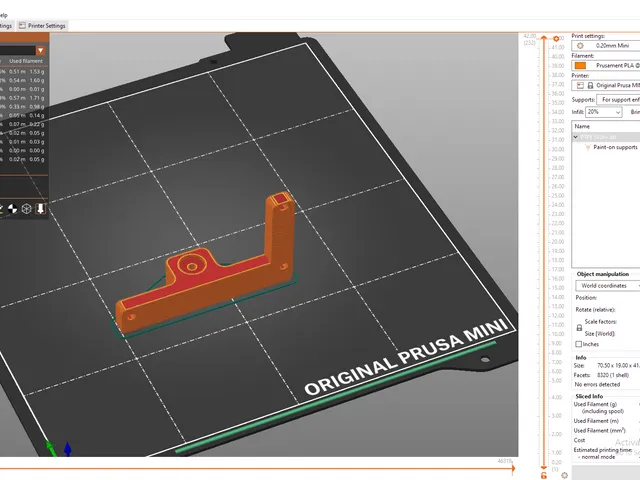Select the highlighted object row in list
The width and height of the screenshot is (640, 480).
click(x=606, y=137)
